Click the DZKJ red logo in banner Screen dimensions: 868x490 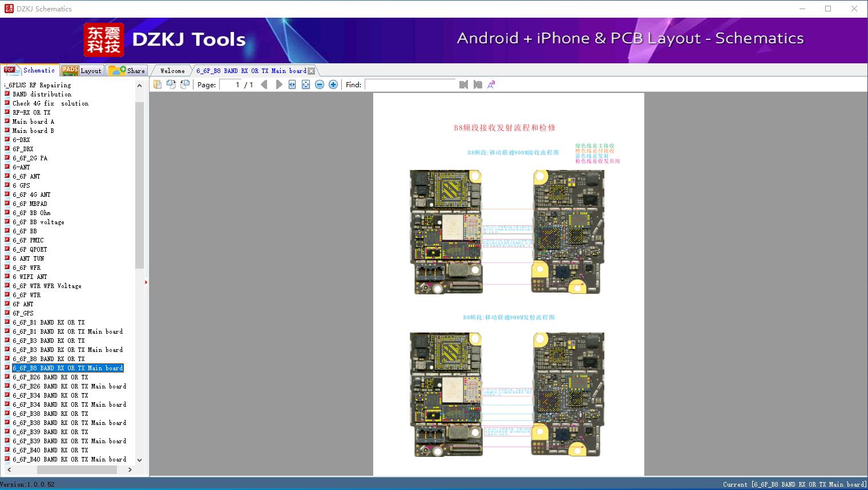click(104, 40)
